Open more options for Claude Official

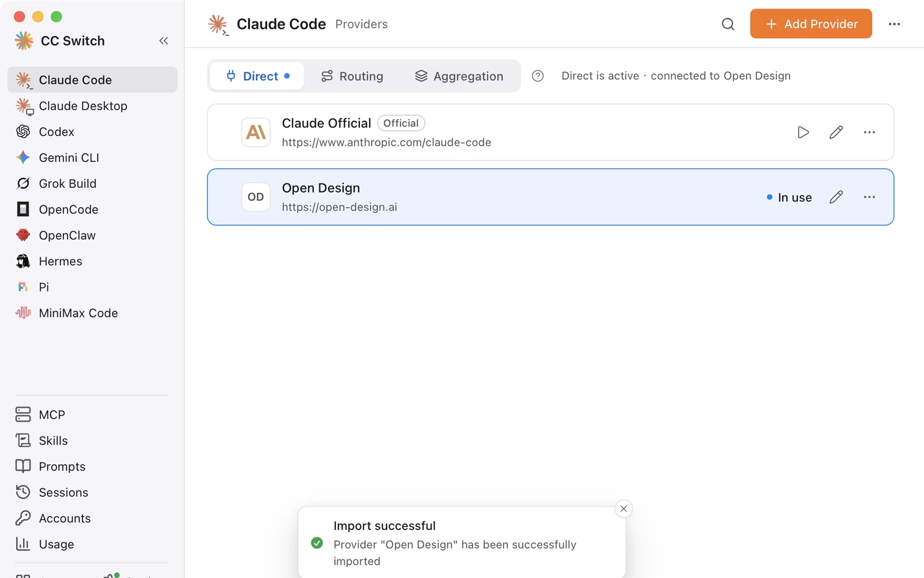pos(869,132)
